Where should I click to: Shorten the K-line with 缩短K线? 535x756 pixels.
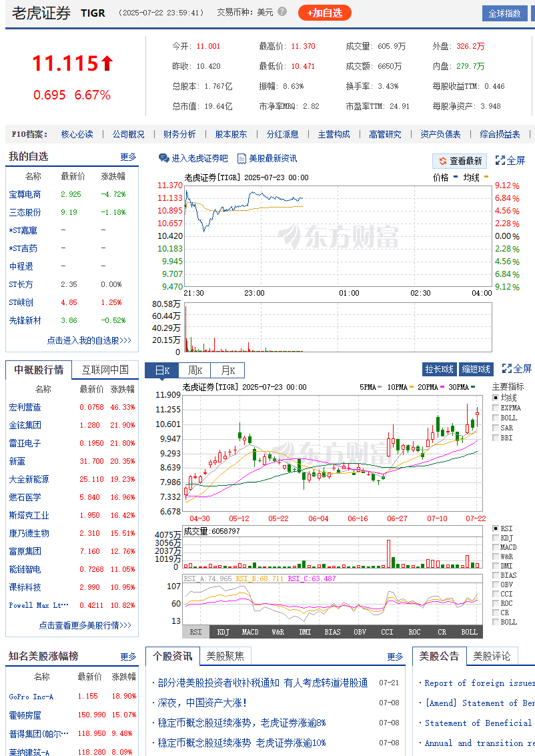tap(476, 369)
